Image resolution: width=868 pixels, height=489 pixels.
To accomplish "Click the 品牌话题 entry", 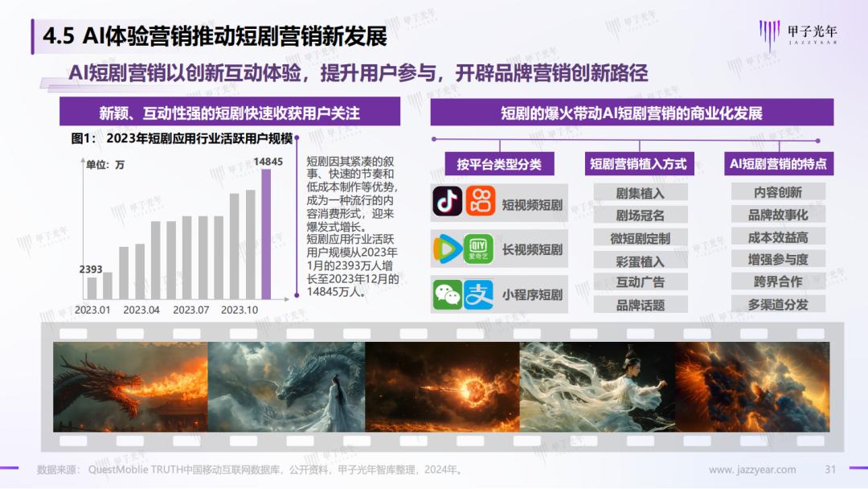I will 641,305.
